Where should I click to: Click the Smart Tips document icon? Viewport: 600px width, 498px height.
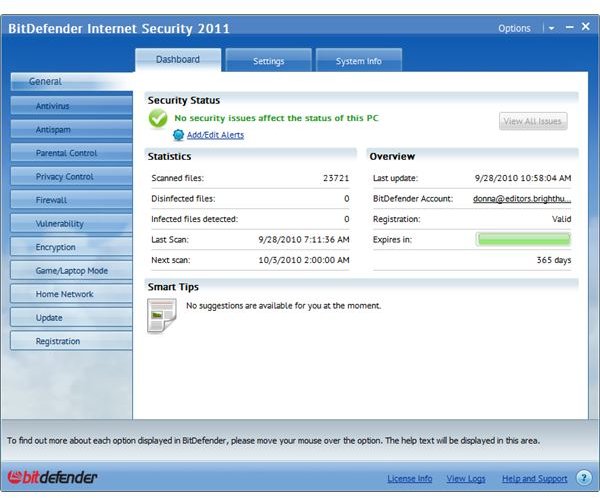click(162, 316)
